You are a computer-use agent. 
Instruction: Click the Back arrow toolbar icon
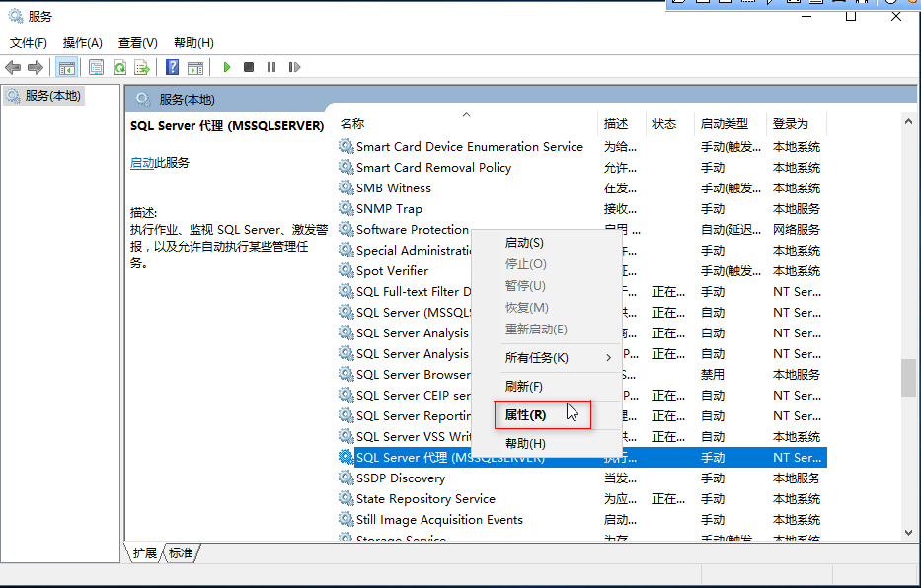pos(13,67)
